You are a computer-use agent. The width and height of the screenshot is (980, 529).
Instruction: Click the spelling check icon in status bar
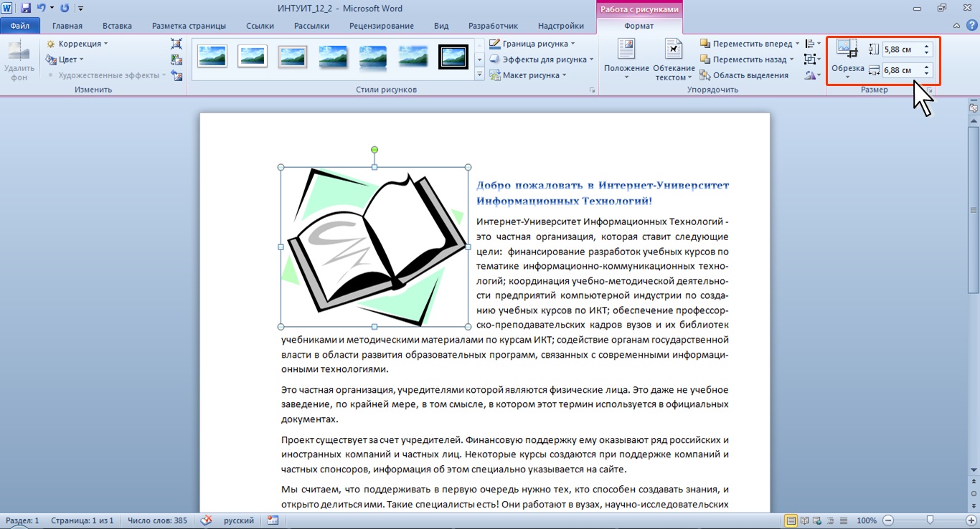coord(207,520)
